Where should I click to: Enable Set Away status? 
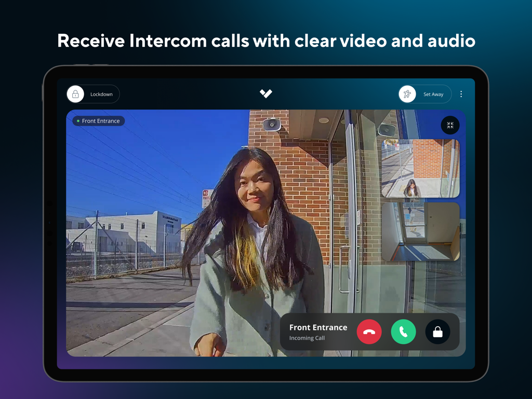[424, 94]
